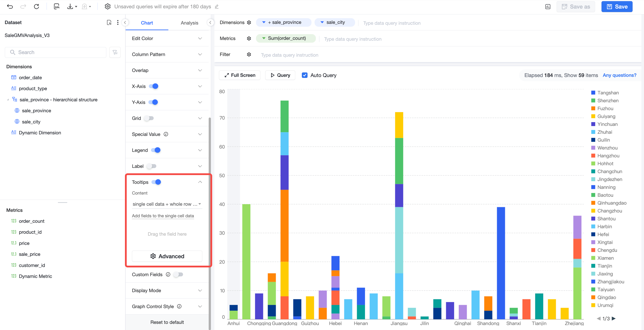Expand the Edit Color section

tap(167, 38)
